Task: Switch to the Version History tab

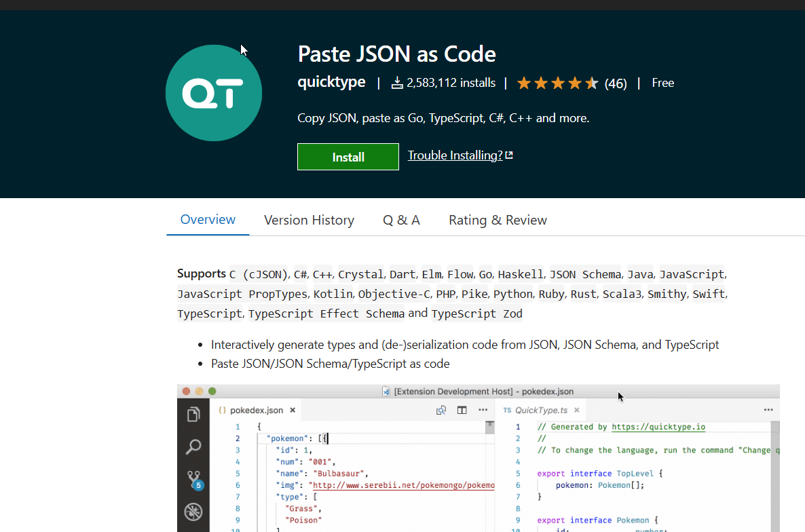Action: [309, 220]
